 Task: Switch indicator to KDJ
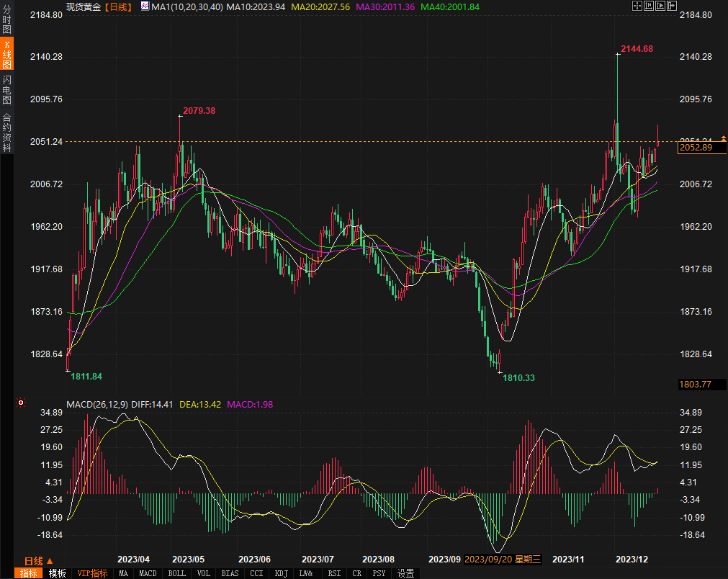click(x=281, y=573)
